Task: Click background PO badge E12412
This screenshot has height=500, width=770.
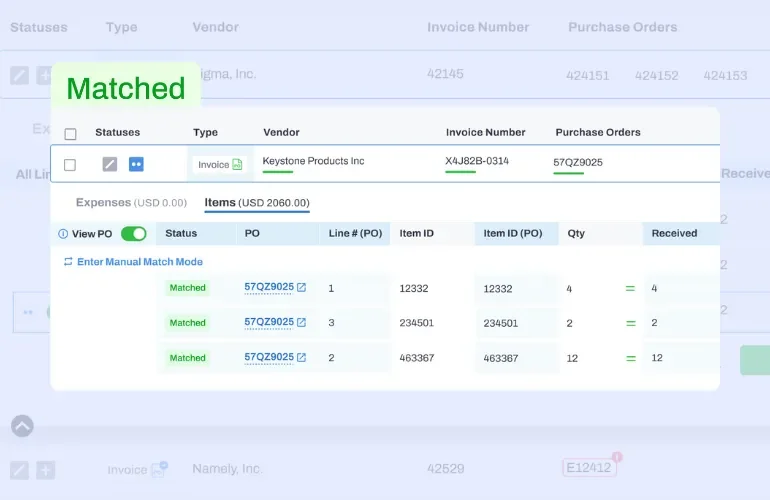Action: tap(589, 468)
